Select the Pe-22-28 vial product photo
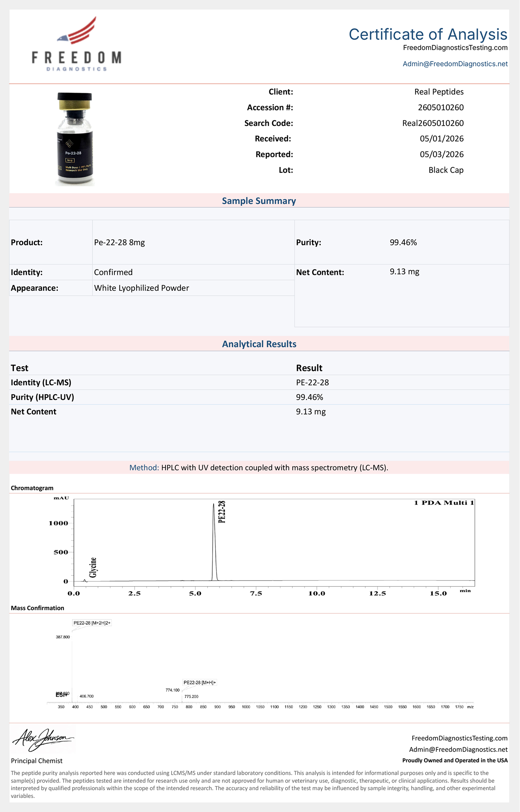This screenshot has width=520, height=812. pyautogui.click(x=75, y=139)
